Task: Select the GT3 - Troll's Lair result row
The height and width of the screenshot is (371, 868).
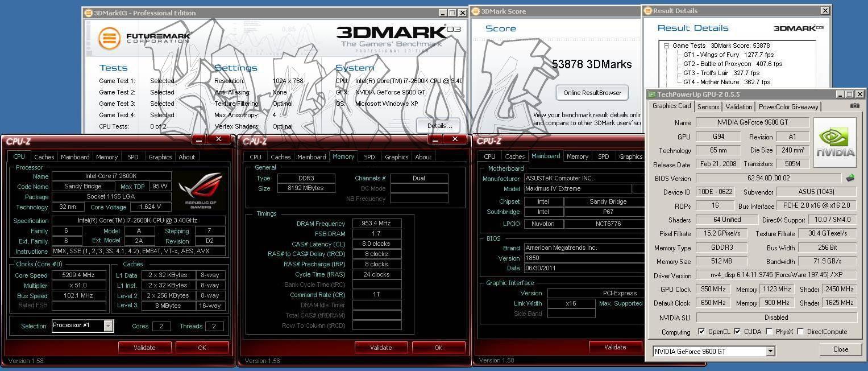Action: (721, 73)
